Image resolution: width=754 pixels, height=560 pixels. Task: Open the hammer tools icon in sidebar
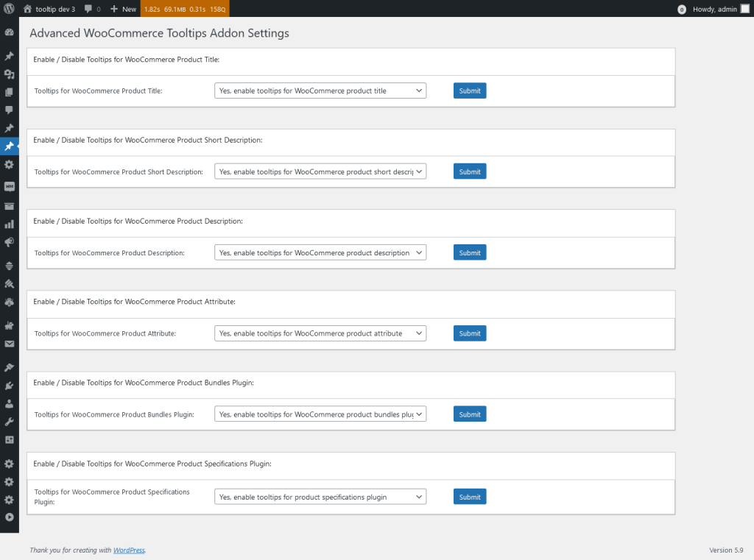(9, 284)
